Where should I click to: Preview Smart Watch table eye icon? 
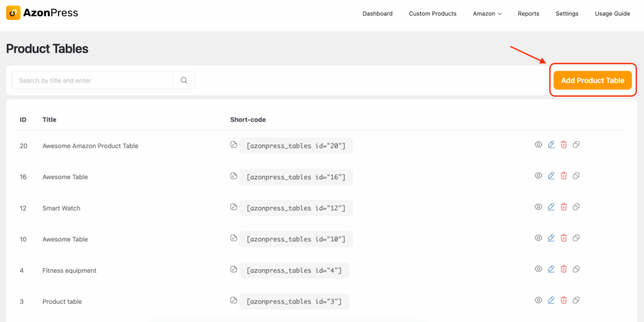point(538,206)
